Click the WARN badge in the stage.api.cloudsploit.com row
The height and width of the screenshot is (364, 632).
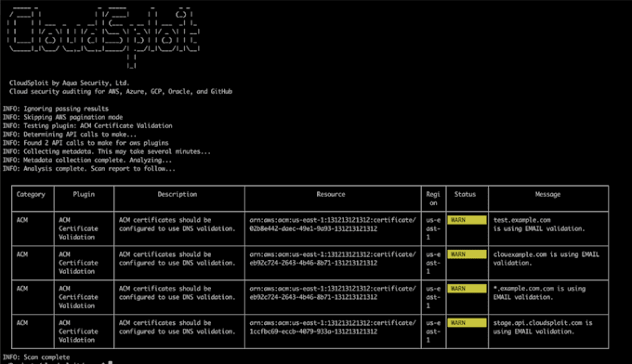(467, 322)
